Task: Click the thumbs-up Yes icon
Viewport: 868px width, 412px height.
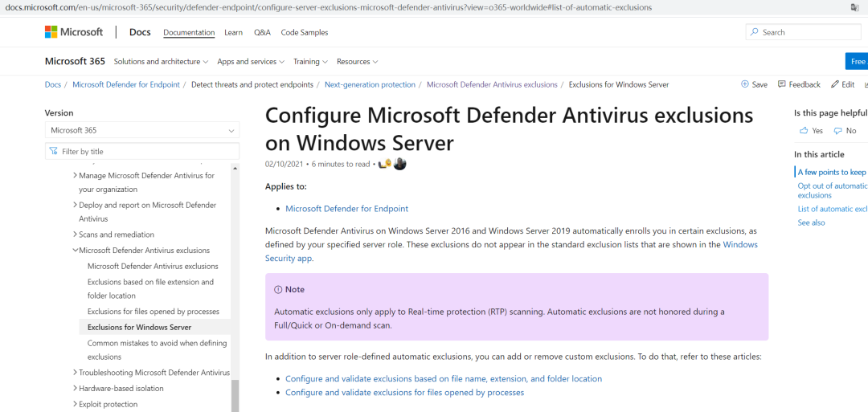Action: pos(804,131)
